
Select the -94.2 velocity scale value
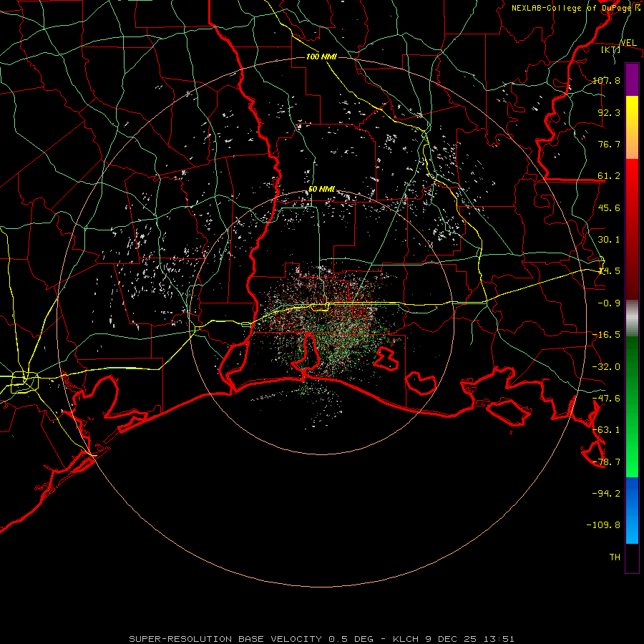click(606, 493)
